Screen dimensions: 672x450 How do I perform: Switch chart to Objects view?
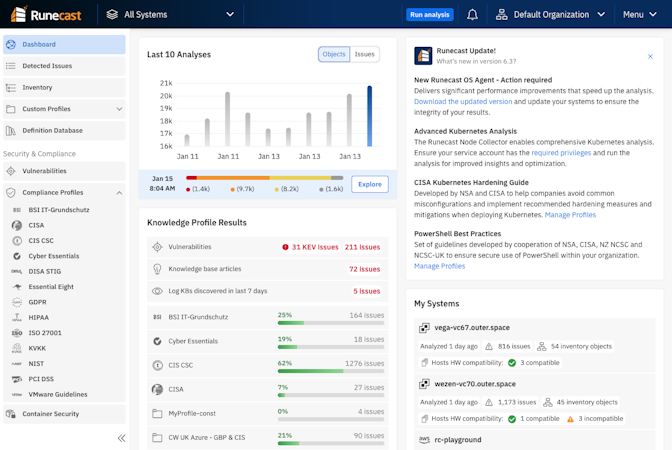click(334, 54)
